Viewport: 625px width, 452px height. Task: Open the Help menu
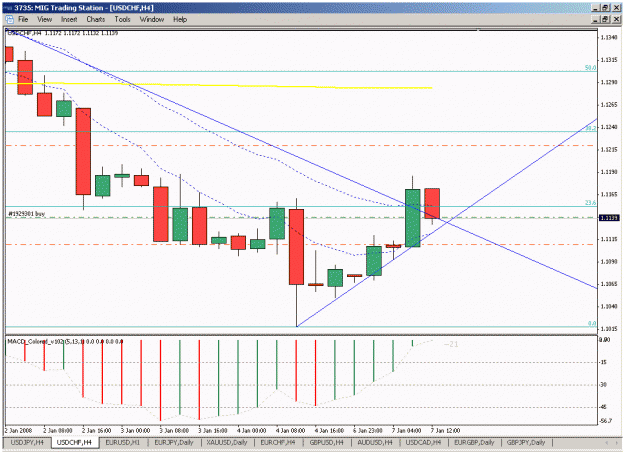pyautogui.click(x=180, y=19)
